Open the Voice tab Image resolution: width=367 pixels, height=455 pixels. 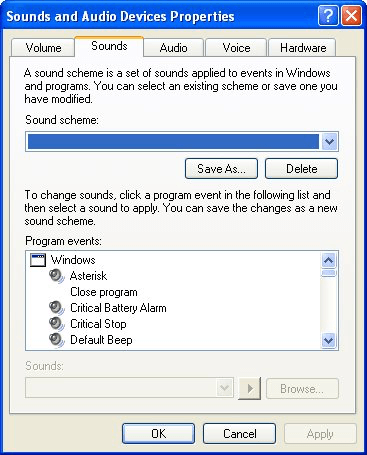coord(236,48)
